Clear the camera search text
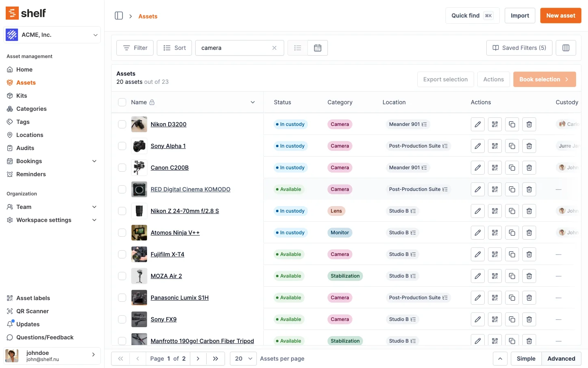 click(x=274, y=48)
